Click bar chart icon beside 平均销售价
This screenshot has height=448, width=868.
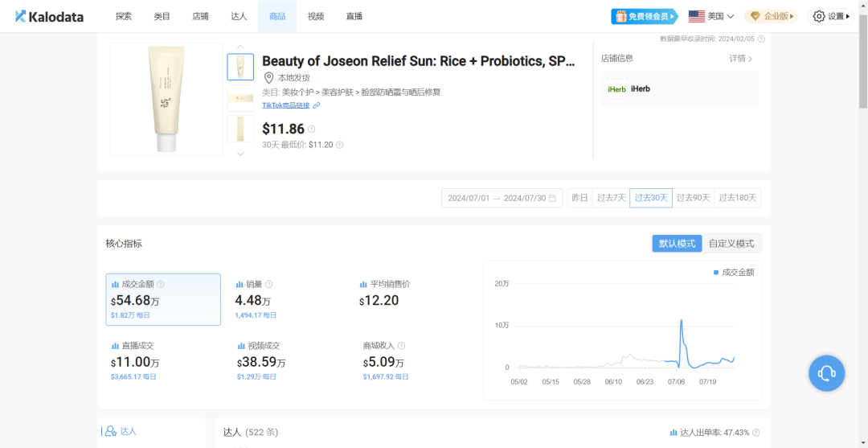364,284
